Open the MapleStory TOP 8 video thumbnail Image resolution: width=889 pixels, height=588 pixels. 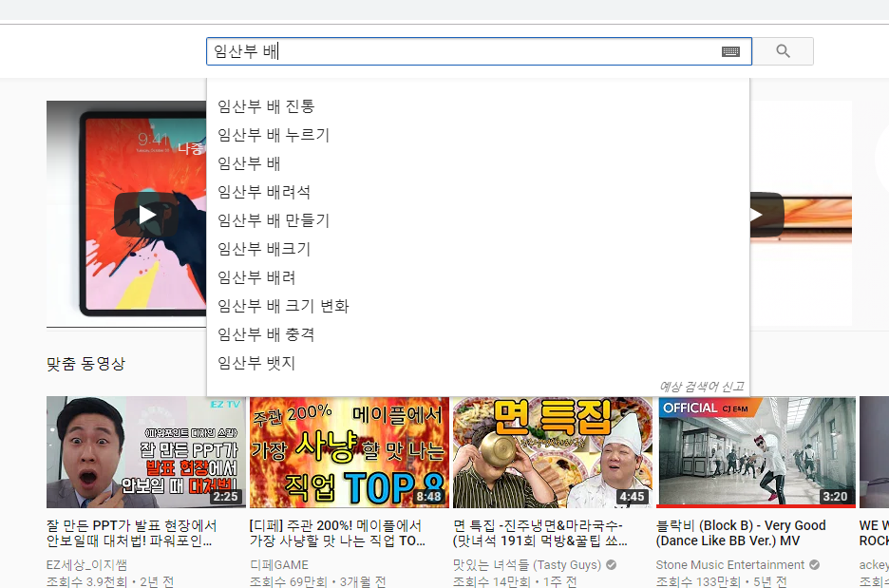348,452
